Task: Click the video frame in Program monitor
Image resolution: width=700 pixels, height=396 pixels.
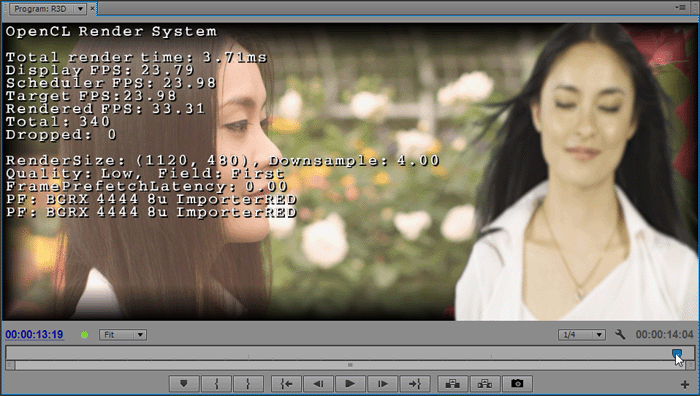Action: pos(350,171)
